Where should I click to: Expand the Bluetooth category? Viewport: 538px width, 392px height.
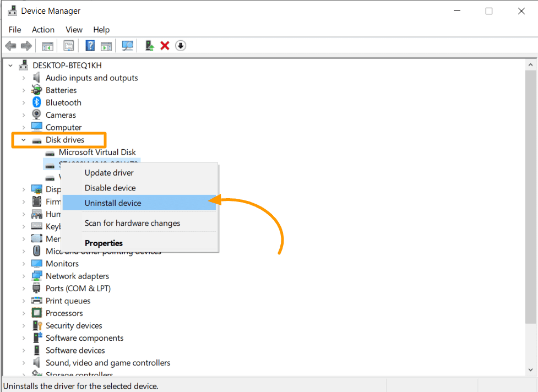click(x=23, y=102)
